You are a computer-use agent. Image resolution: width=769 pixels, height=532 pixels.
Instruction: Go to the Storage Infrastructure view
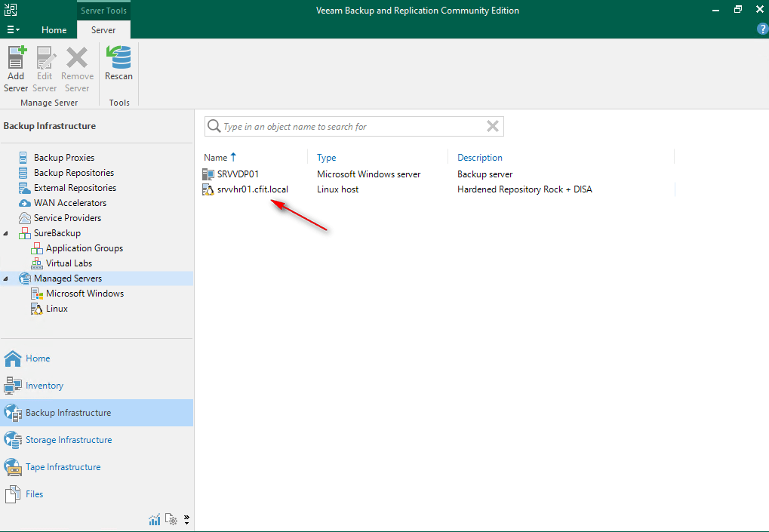pos(68,440)
